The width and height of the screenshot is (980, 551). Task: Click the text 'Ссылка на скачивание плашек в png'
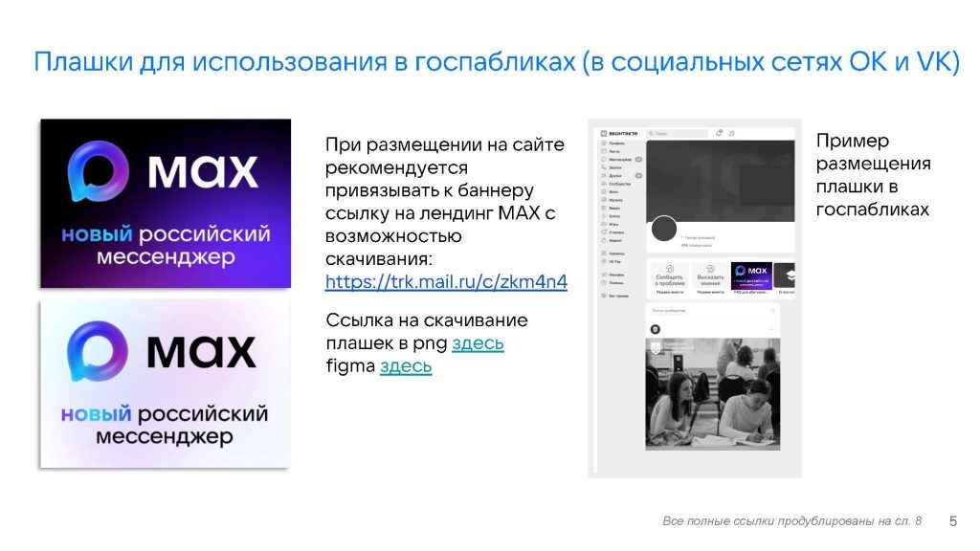tap(426, 331)
